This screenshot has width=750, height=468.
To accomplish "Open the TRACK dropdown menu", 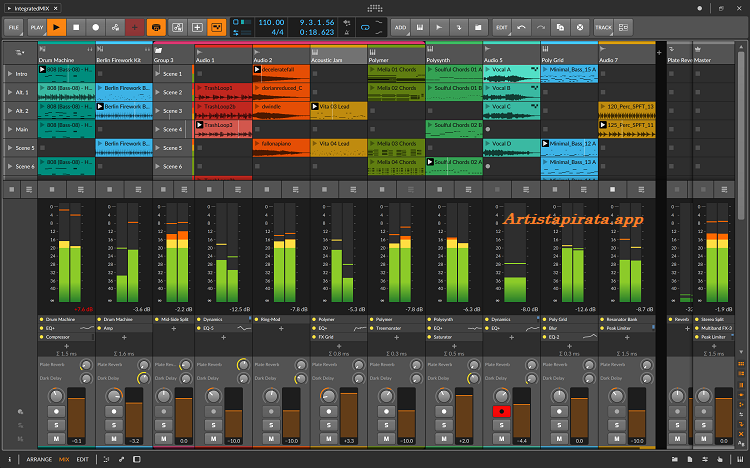I will point(604,27).
